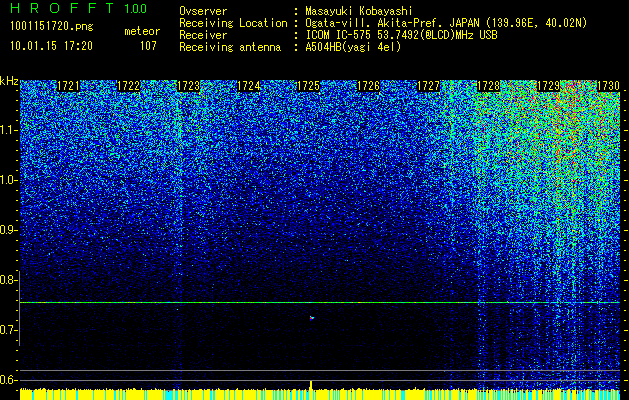Screen dimensions: 629x400
Task: Click the receiver ICOM IC-575 53.7492 MHz text
Action: 401,35
